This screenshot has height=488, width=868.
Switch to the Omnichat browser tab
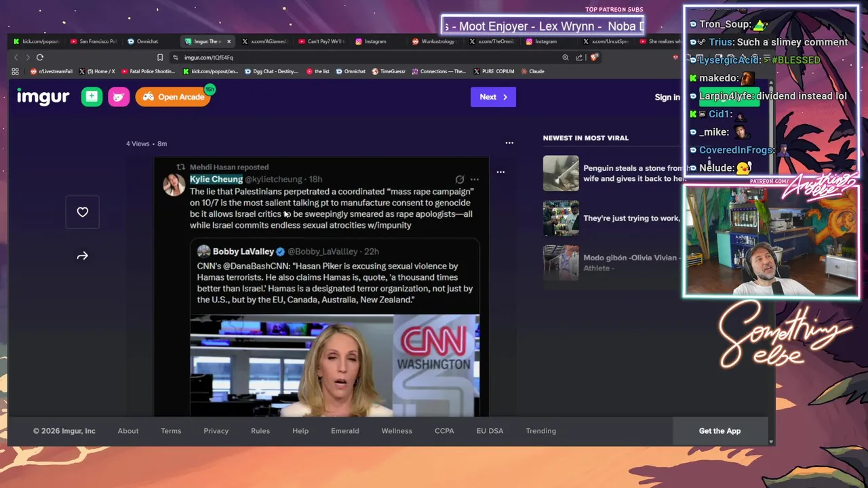(x=148, y=41)
